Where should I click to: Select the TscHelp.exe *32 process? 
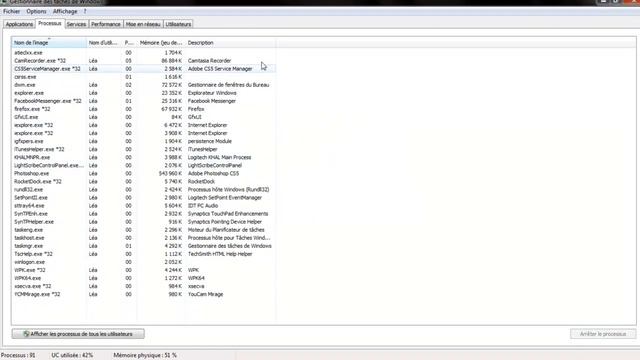click(144, 254)
